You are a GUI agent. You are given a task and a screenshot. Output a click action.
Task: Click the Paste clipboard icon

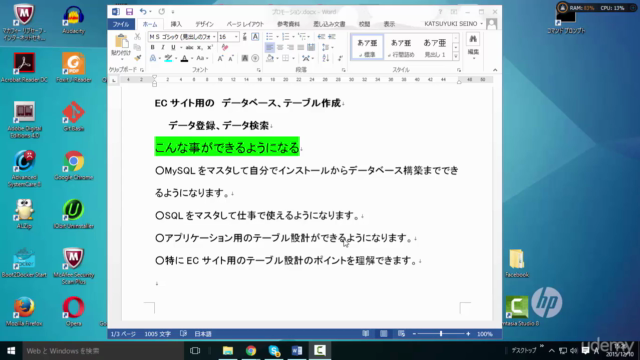click(x=121, y=42)
